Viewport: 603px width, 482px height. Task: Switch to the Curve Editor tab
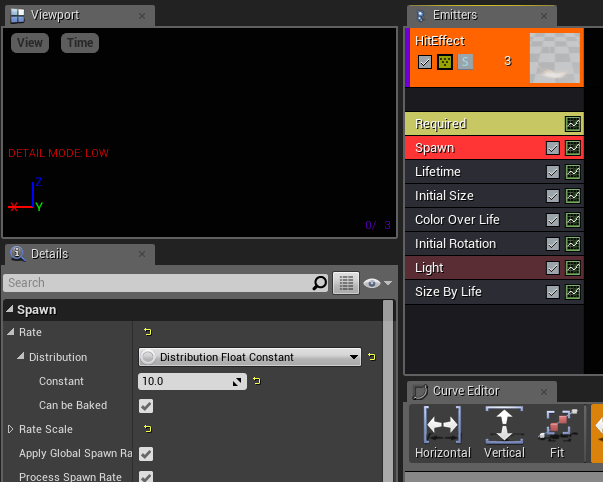481,392
